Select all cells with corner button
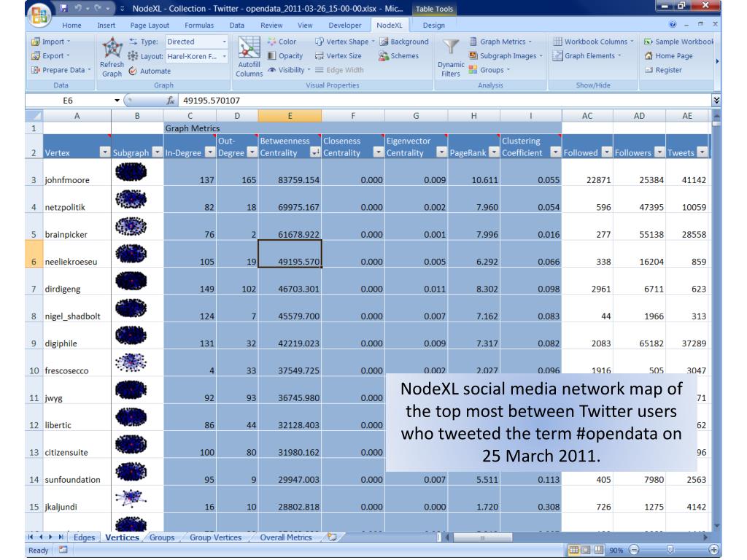The height and width of the screenshot is (560, 747). (x=34, y=116)
